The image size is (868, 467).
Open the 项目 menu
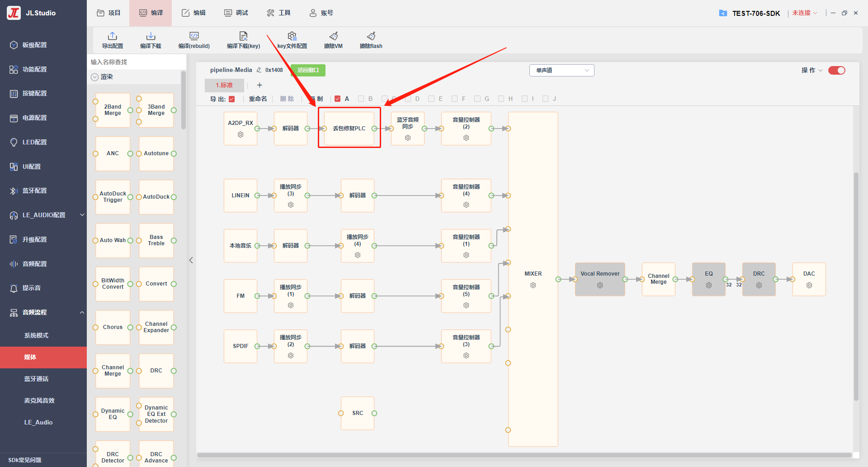coord(108,13)
